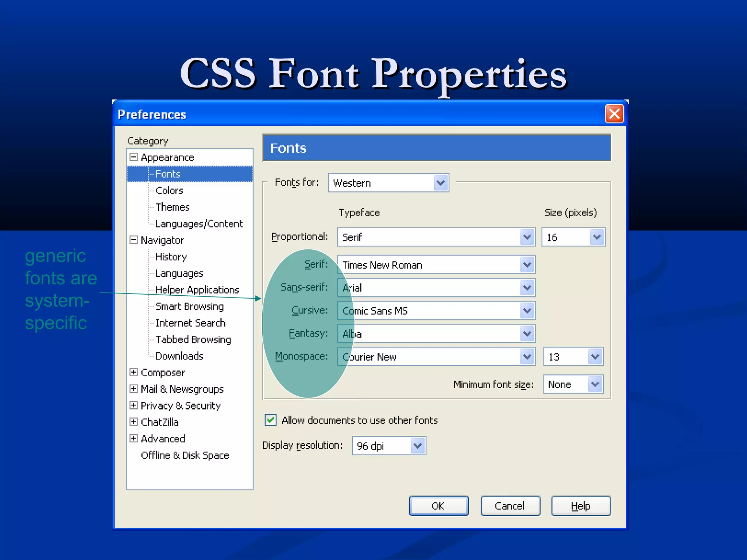Screen dimensions: 747x560
Task: Select Tabbed Browsing in Navigator
Action: click(193, 339)
